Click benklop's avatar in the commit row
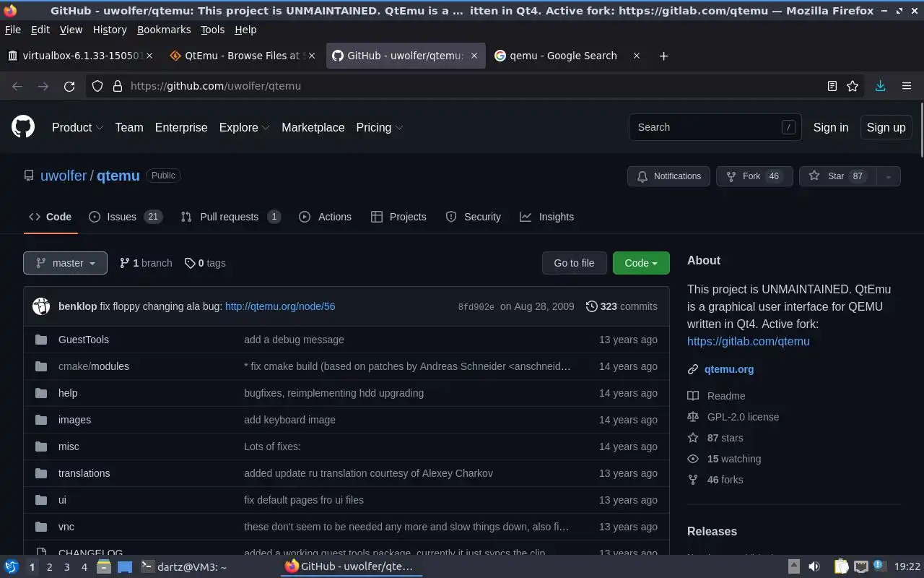 tap(41, 306)
